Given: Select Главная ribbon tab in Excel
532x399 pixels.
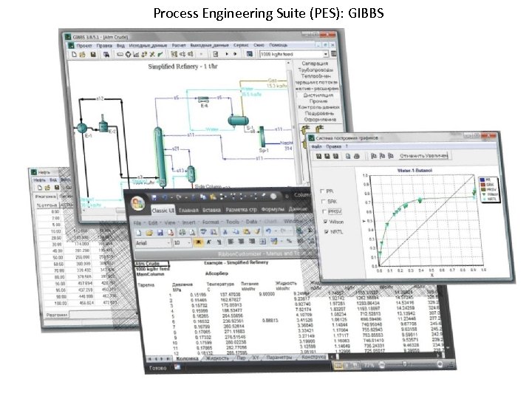Looking at the screenshot, I should click(x=188, y=211).
